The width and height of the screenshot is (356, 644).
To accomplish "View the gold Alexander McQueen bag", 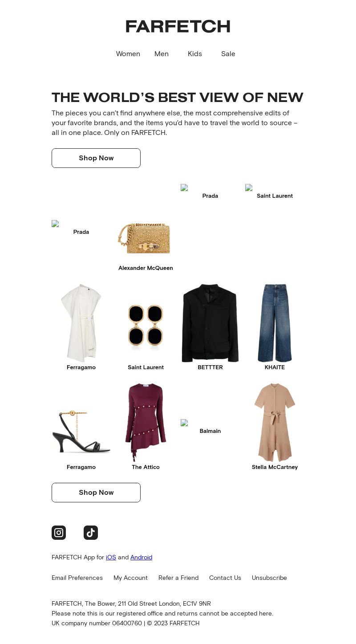I will click(146, 239).
